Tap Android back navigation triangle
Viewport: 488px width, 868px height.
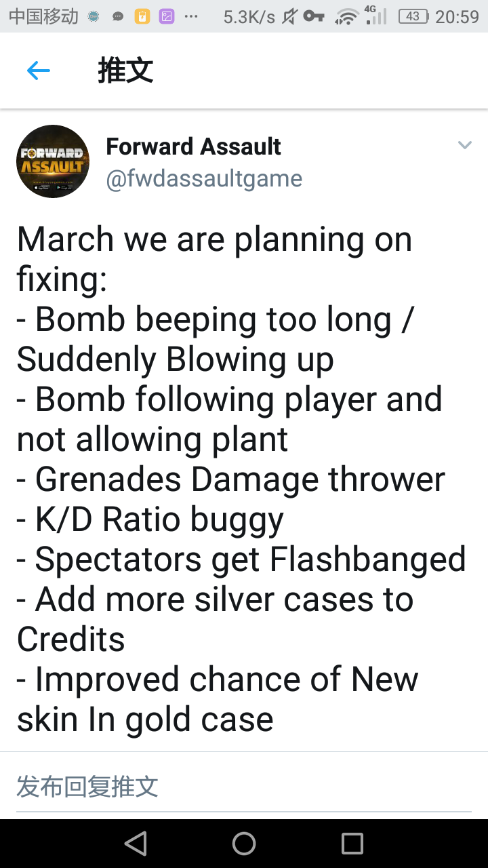coord(136,844)
